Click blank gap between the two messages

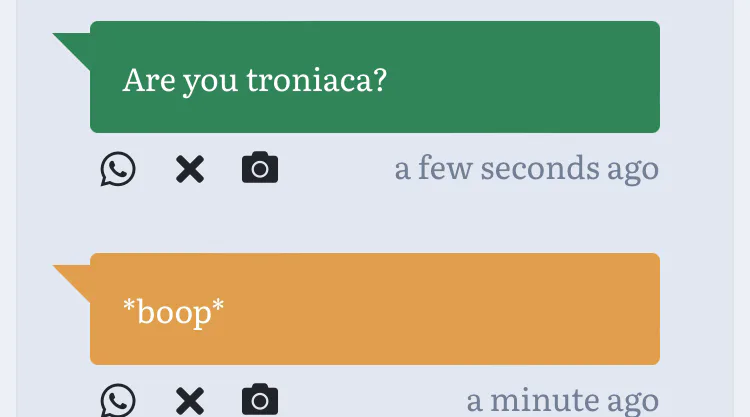click(375, 220)
